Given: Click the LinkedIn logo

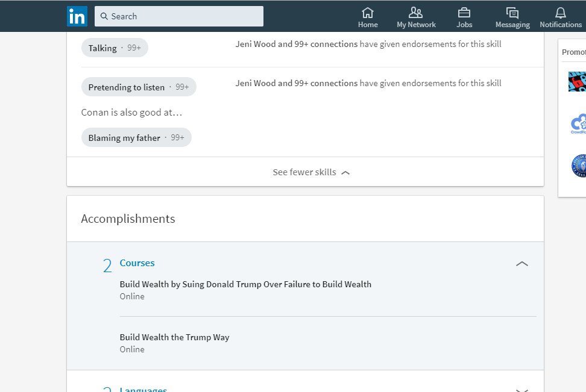Looking at the screenshot, I should coord(77,16).
